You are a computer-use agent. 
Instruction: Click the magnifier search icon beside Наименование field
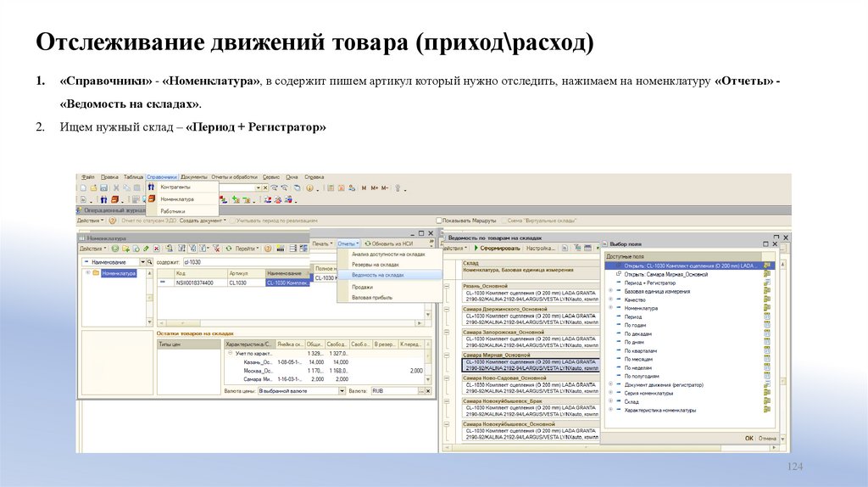(x=149, y=262)
